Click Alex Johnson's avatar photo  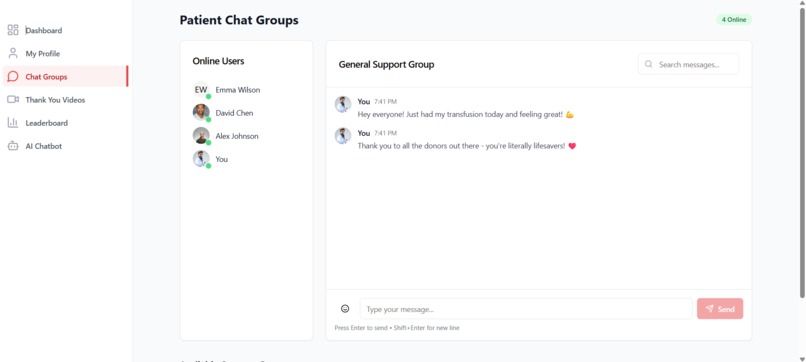[201, 136]
